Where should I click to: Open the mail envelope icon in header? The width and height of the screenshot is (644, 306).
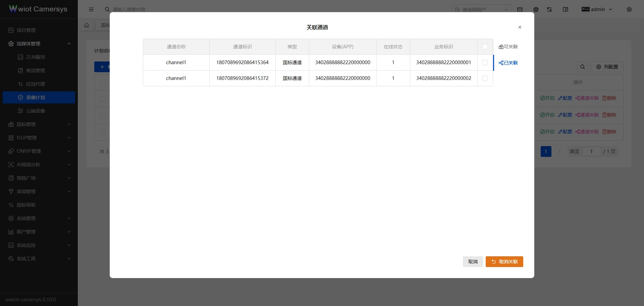click(520, 9)
